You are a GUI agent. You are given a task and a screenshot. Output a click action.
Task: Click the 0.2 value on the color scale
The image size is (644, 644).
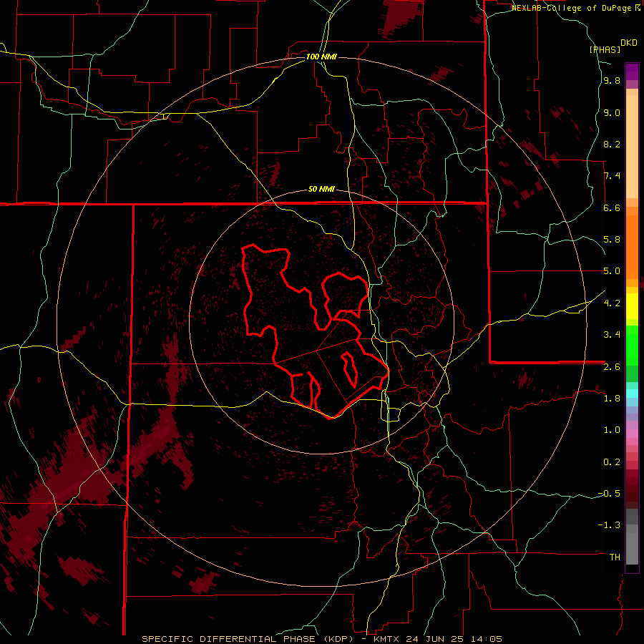point(612,462)
